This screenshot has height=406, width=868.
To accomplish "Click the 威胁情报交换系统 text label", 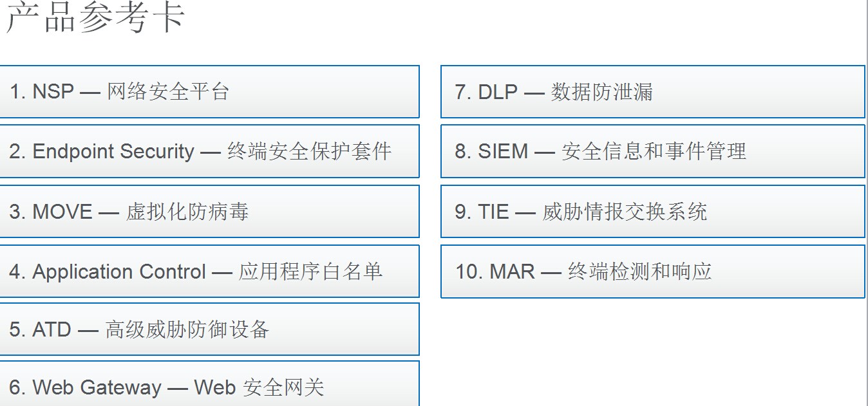I will [x=625, y=212].
